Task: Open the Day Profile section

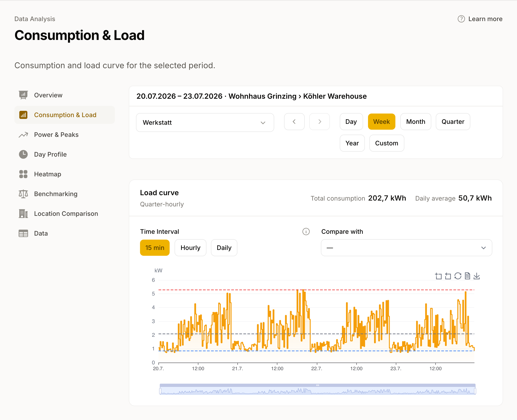Action: [65, 154]
